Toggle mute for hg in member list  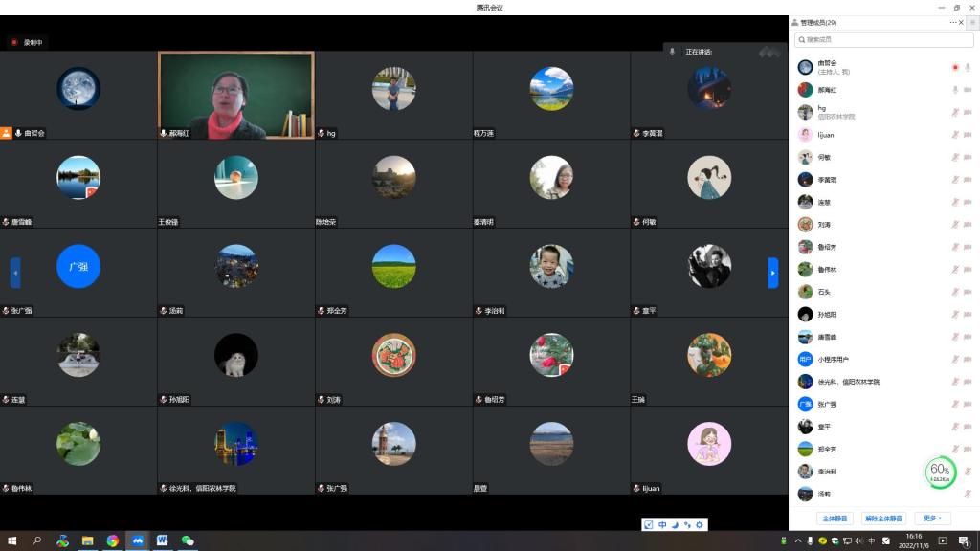click(954, 112)
